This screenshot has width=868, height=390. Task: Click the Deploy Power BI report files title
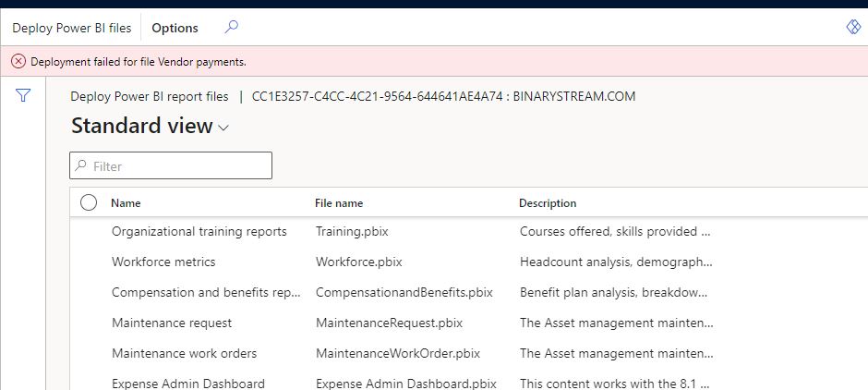coord(150,96)
